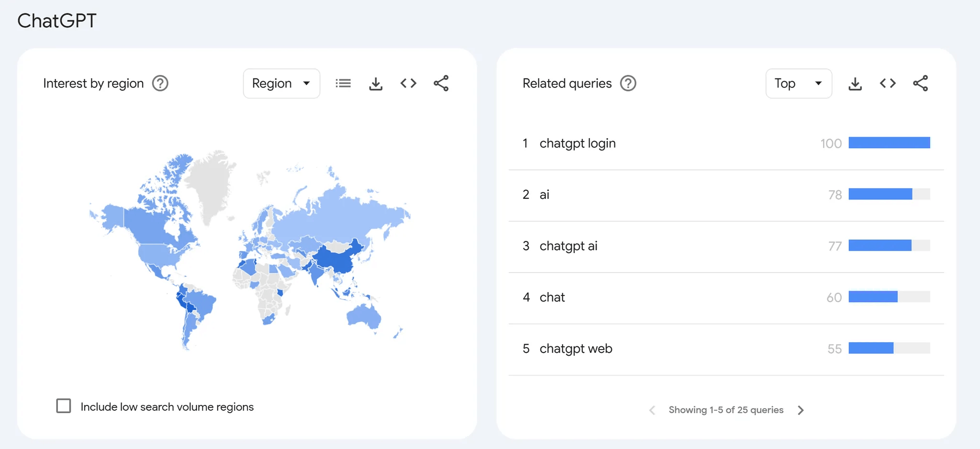Open help for Interest by region
This screenshot has width=980, height=449.
pyautogui.click(x=160, y=83)
